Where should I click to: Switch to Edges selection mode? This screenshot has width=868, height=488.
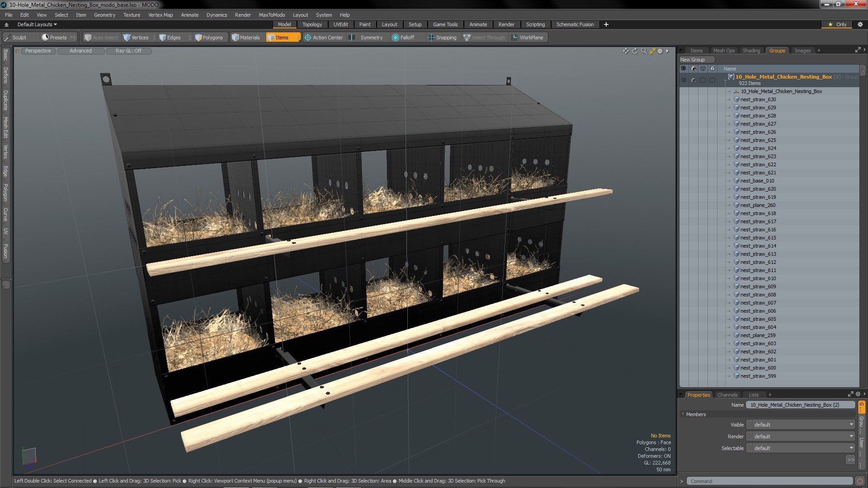(170, 38)
